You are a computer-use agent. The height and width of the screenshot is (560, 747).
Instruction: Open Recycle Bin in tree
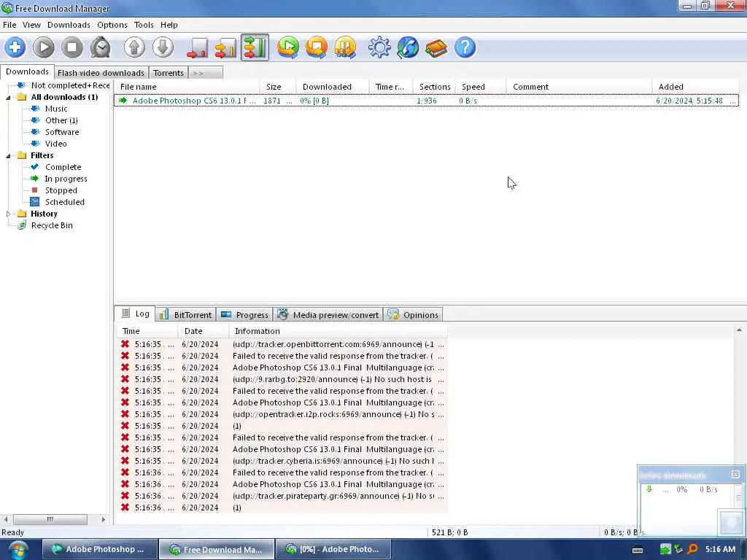click(52, 225)
